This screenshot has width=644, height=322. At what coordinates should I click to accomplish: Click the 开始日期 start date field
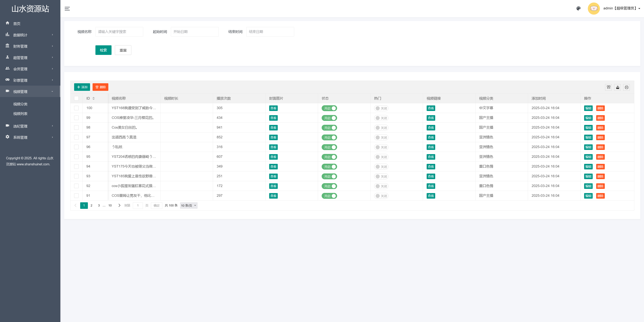(195, 32)
